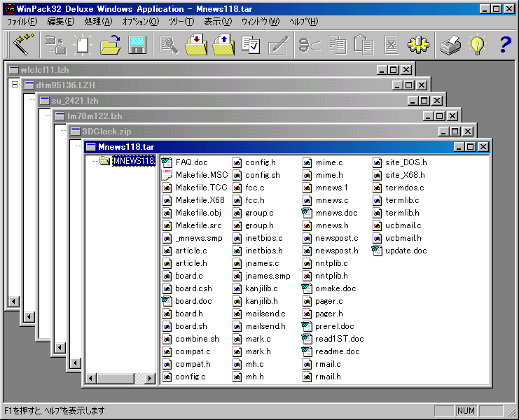Viewport: 519px width, 420px height.
Task: Open the ウィンドウ(W) menu
Action: click(260, 22)
